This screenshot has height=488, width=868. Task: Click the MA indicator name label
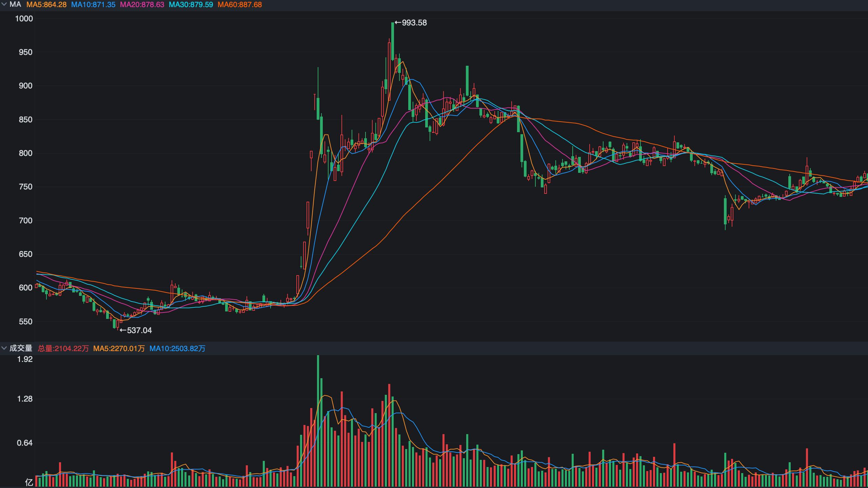[x=15, y=5]
